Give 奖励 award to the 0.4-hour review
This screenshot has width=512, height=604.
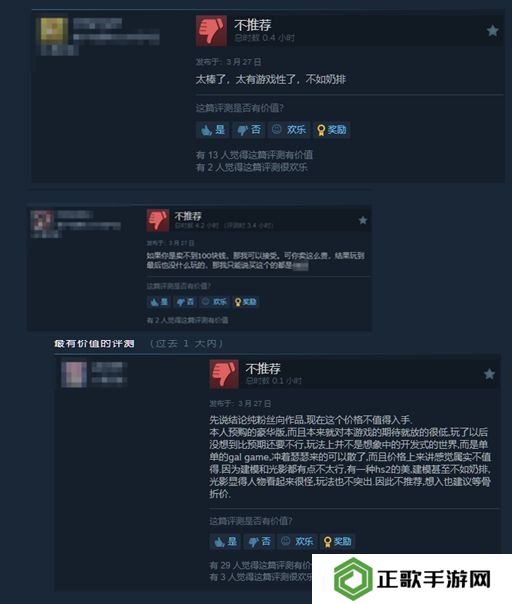331,130
